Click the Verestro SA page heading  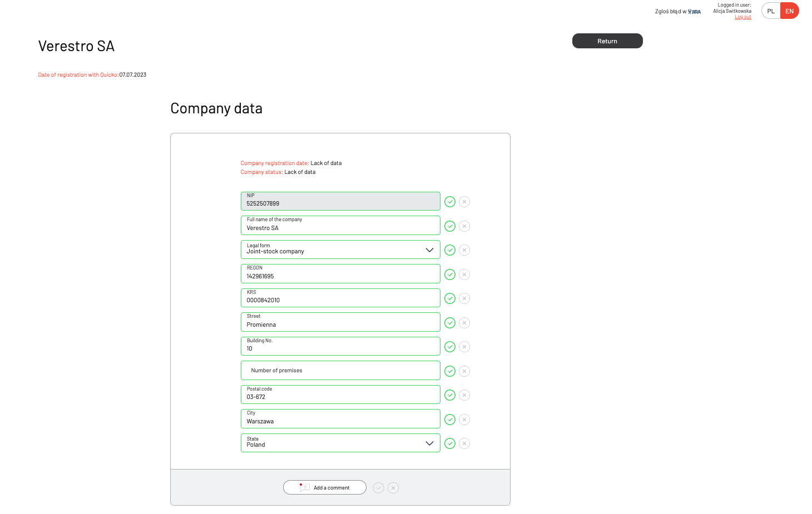[76, 46]
